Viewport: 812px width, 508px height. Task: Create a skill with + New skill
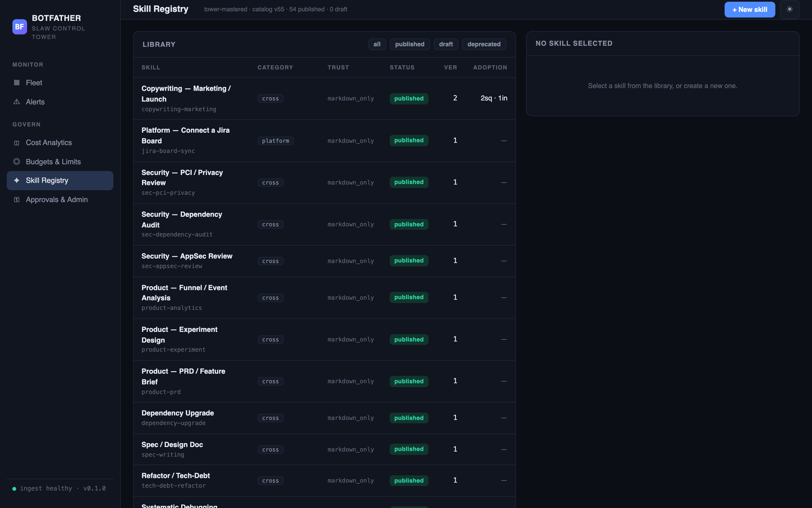coord(750,9)
